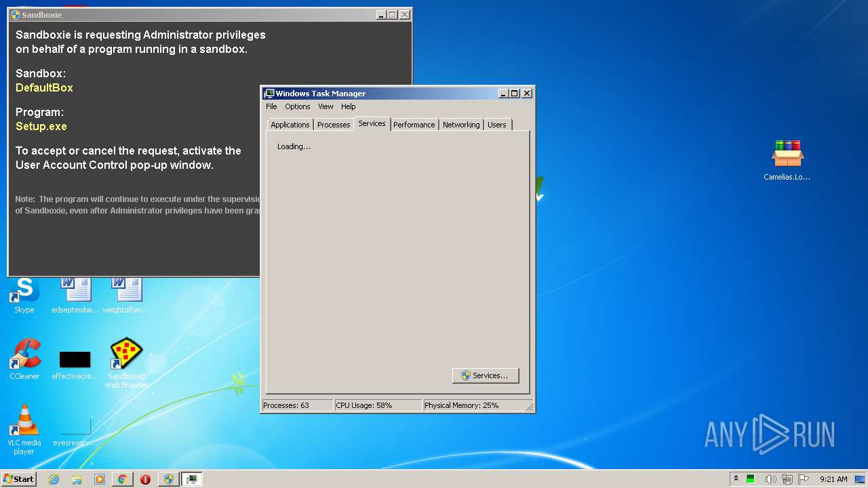Click the red Opera icon in taskbar
This screenshot has width=868, height=488.
(x=145, y=479)
